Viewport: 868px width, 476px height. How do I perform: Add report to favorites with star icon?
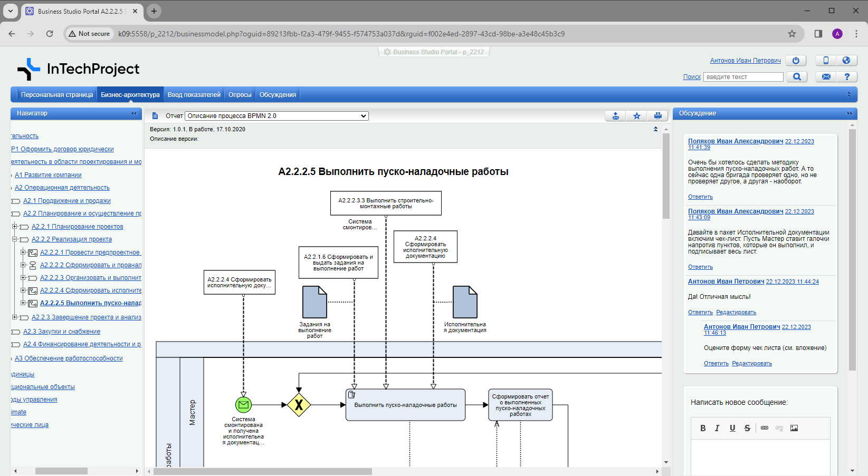[x=637, y=116]
